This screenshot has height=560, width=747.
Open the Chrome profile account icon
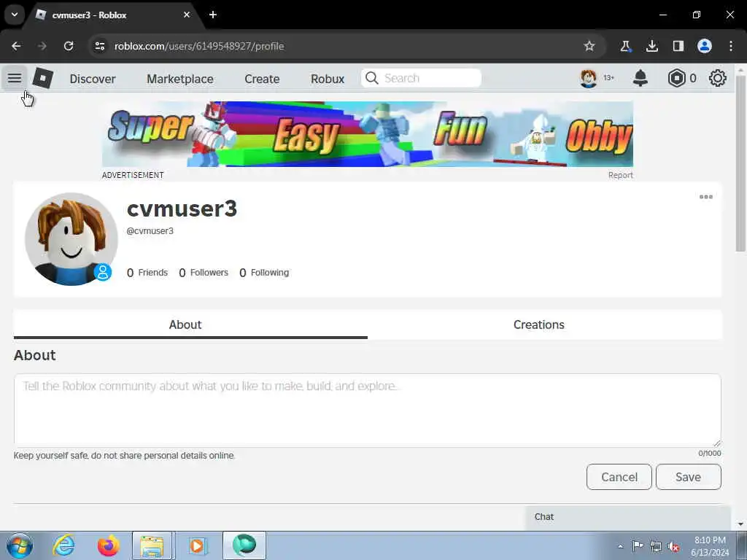705,46
